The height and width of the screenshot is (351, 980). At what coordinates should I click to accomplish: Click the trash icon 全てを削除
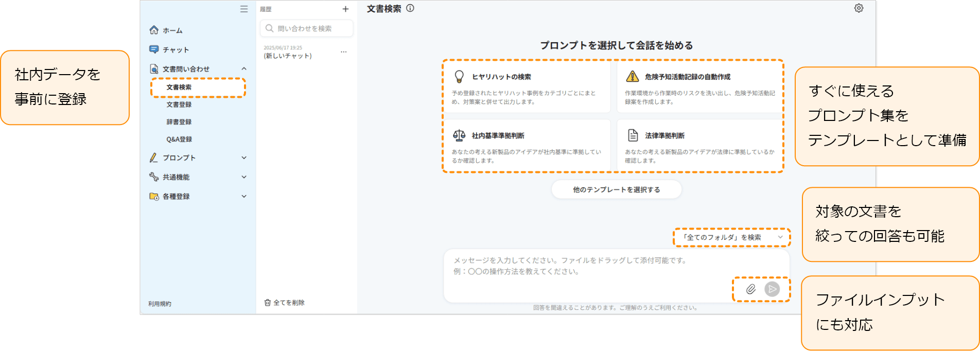click(x=284, y=303)
